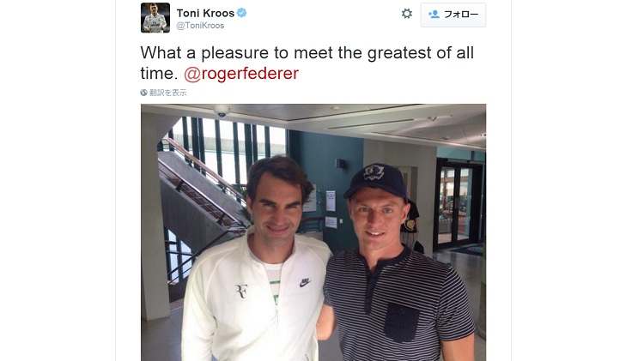The height and width of the screenshot is (361, 644).
Task: Open Toni Kroos profile avatar
Action: (x=155, y=18)
